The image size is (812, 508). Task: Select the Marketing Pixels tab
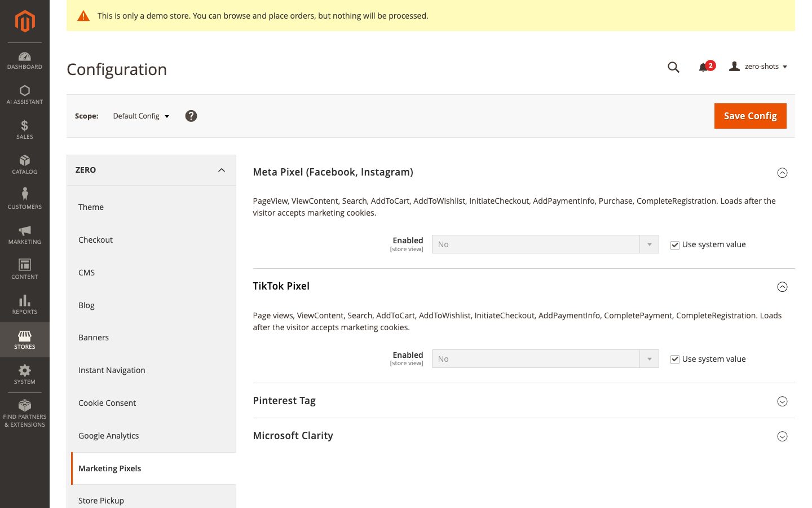[153, 468]
